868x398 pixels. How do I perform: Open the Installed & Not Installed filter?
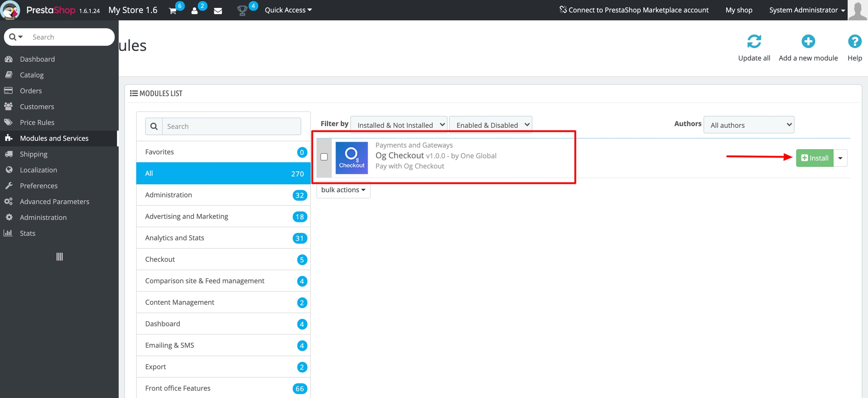(399, 125)
